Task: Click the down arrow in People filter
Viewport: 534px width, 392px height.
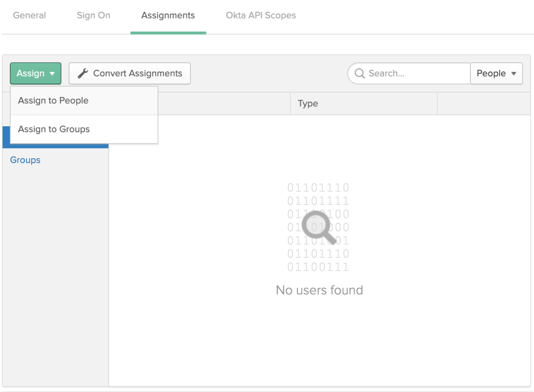Action: [x=514, y=74]
